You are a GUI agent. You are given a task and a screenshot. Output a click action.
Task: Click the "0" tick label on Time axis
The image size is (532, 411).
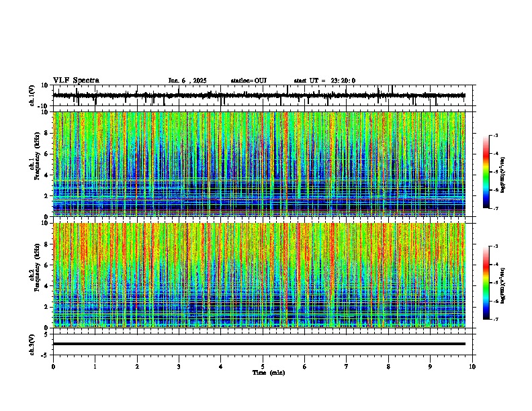point(53,367)
